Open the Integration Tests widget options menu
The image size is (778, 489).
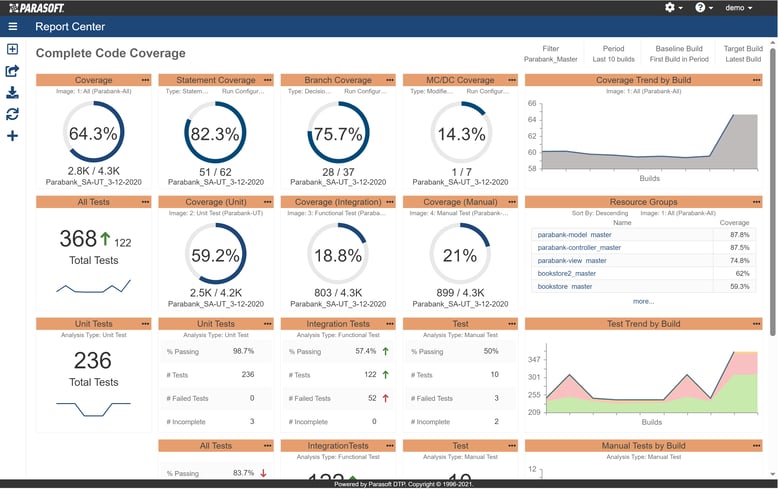[x=390, y=324]
